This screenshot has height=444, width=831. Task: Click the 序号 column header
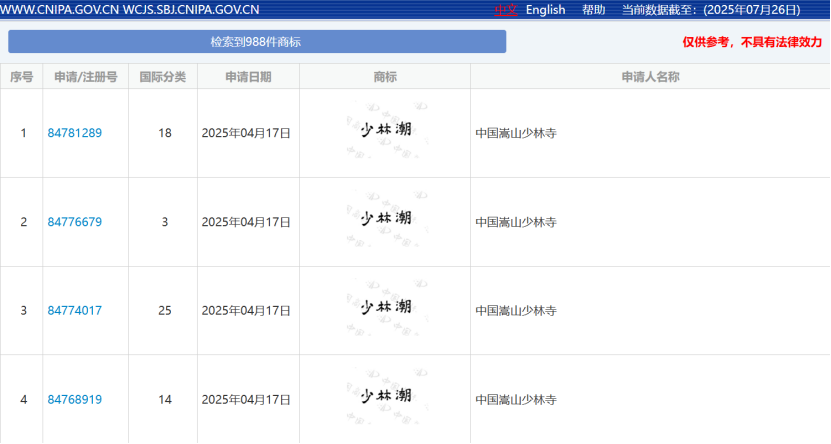point(22,77)
